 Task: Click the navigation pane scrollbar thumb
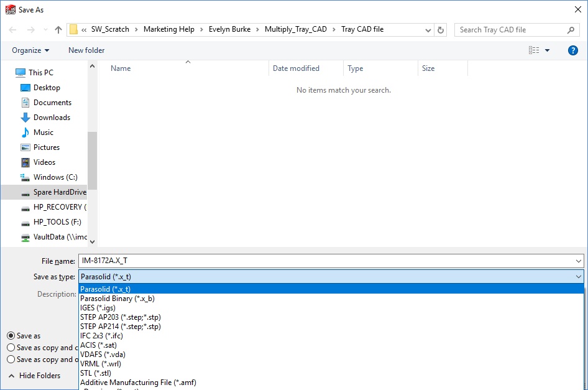click(92, 160)
